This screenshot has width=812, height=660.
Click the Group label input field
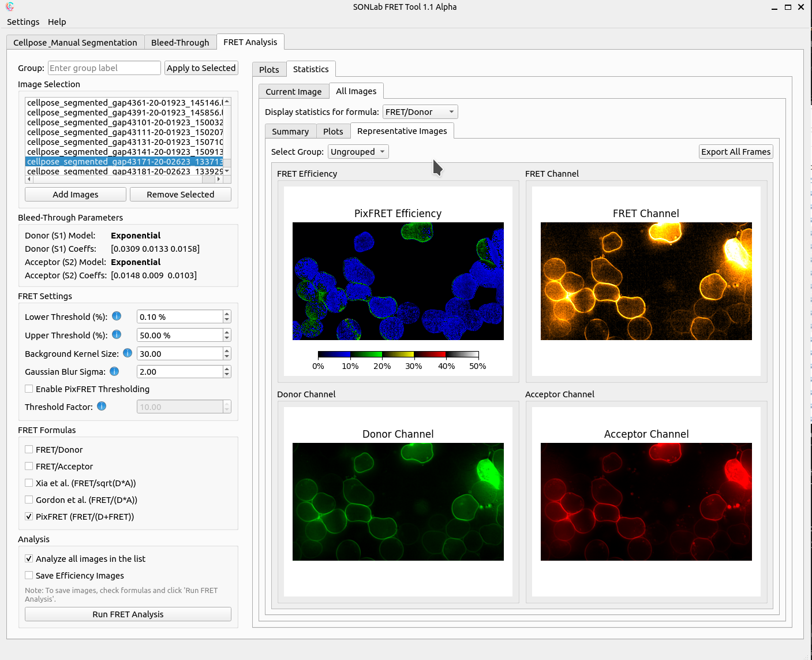104,68
